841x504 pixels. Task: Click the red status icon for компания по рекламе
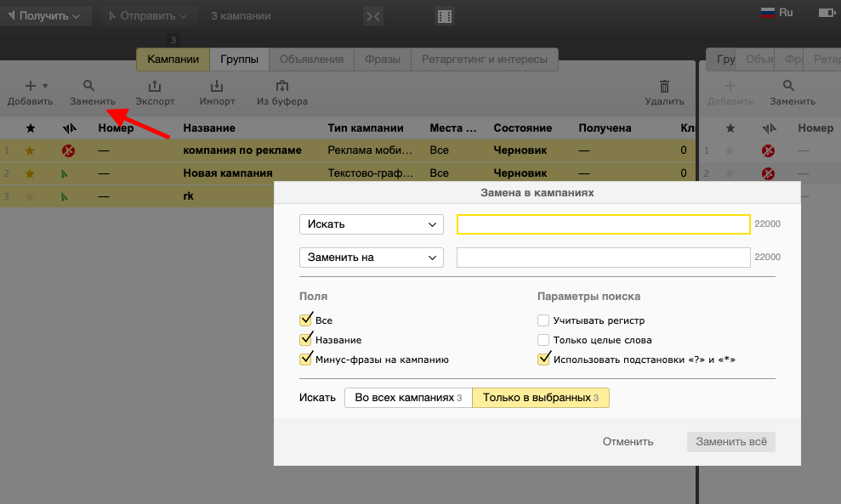68,150
